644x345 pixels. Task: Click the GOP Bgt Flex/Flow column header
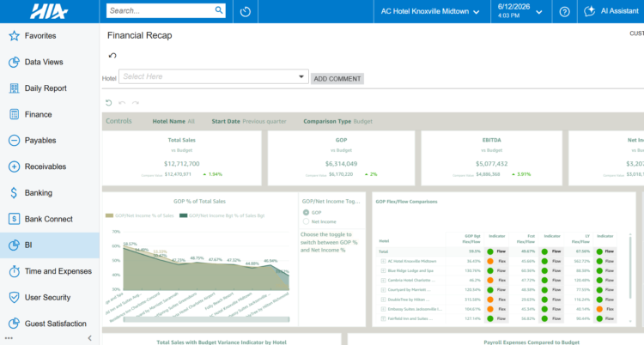[472, 239]
